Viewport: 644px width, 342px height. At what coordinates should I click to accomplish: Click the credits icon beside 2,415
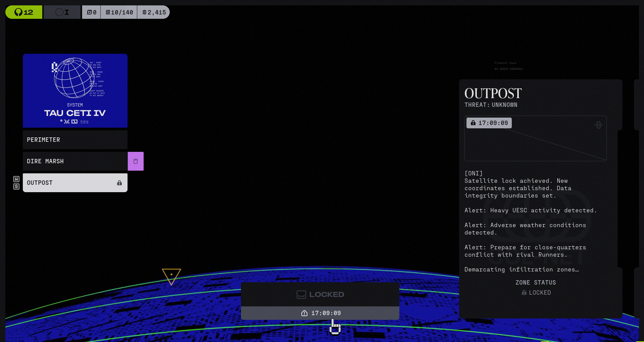[144, 12]
